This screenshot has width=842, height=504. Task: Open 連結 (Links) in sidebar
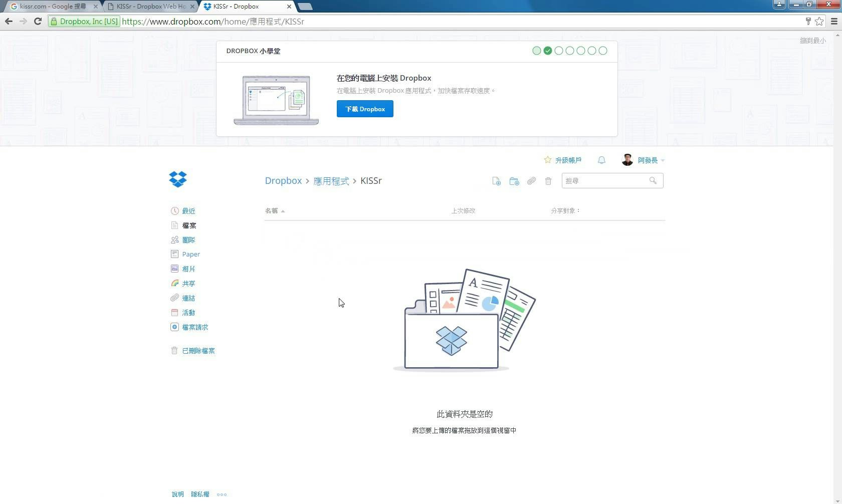click(x=188, y=298)
